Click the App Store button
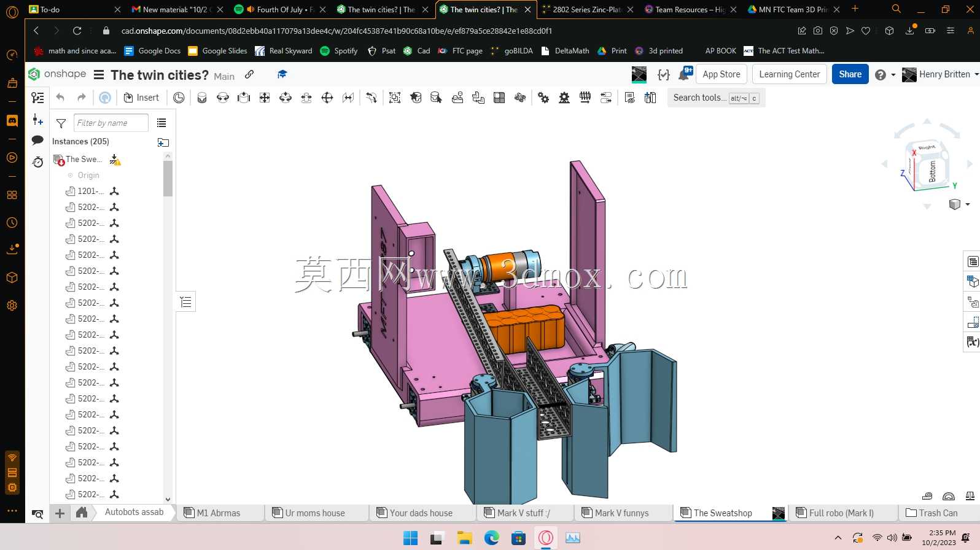Screen dimensions: 980x550 (721, 74)
